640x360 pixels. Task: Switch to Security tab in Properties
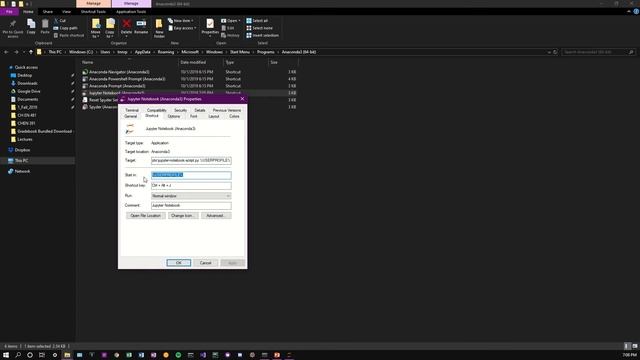[x=180, y=110]
